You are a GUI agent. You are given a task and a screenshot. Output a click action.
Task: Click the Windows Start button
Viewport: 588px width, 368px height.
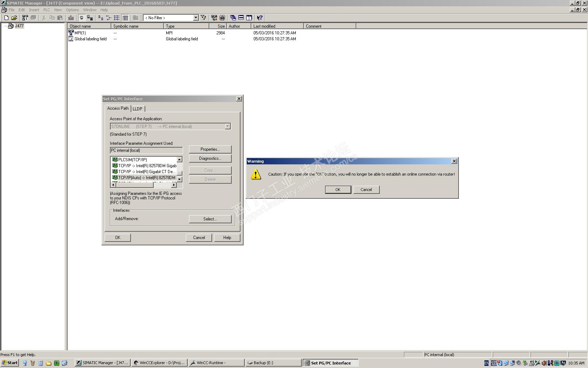coord(10,363)
